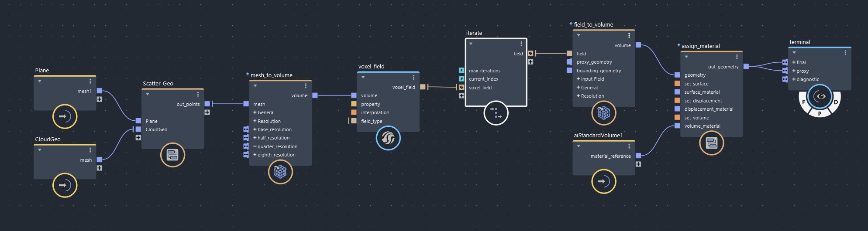Expand the proxy port on terminal
Image resolution: width=868 pixels, height=231 pixels.
pos(794,71)
